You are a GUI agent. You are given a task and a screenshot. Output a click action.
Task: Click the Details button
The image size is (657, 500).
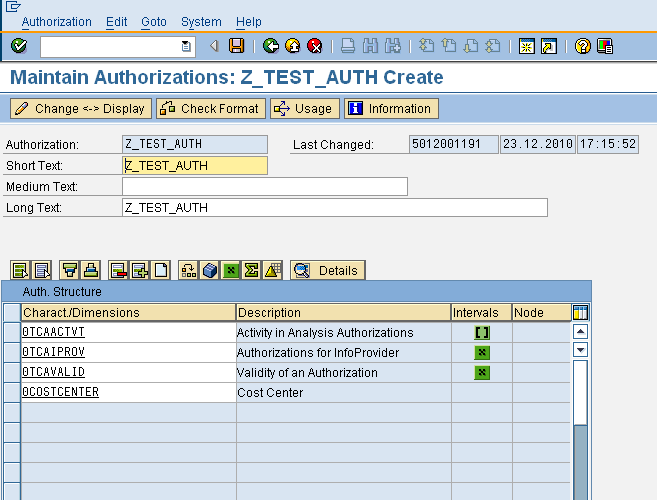point(328,270)
